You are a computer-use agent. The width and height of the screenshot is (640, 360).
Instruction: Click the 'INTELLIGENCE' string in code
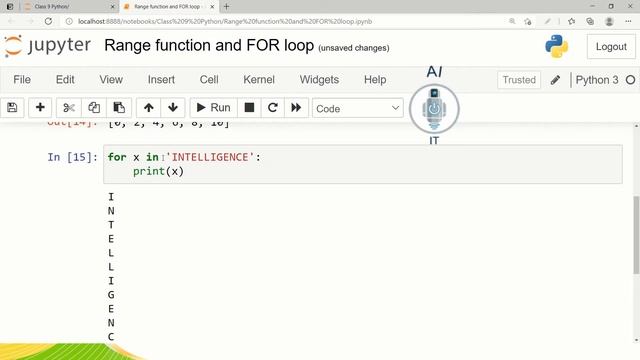click(x=210, y=157)
